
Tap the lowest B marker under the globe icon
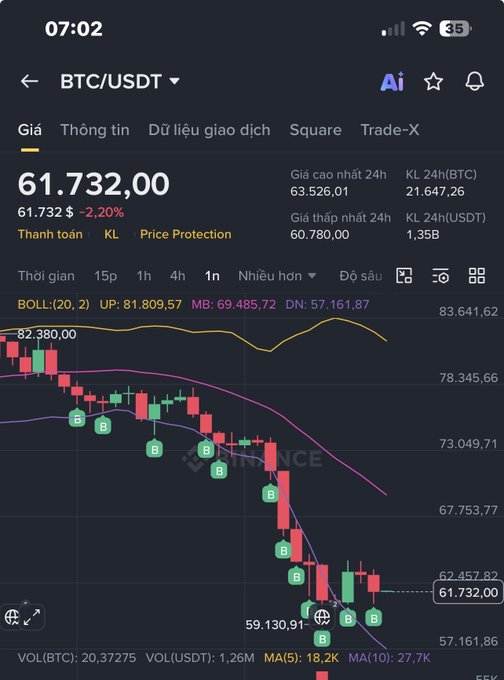pos(322,638)
